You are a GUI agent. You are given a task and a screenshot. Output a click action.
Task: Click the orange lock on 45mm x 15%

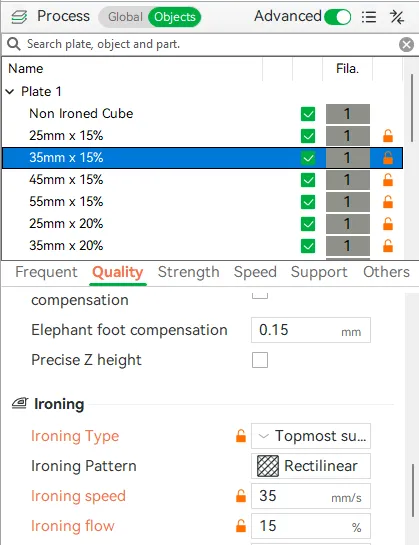388,180
